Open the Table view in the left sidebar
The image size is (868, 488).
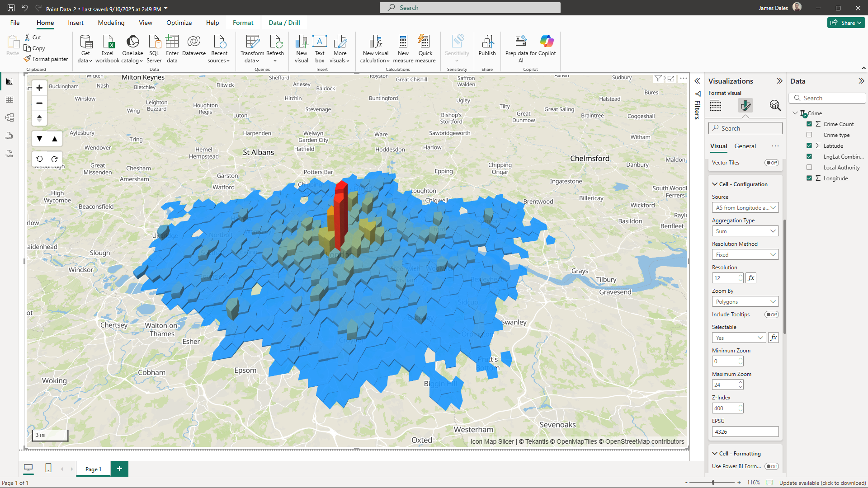[9, 99]
